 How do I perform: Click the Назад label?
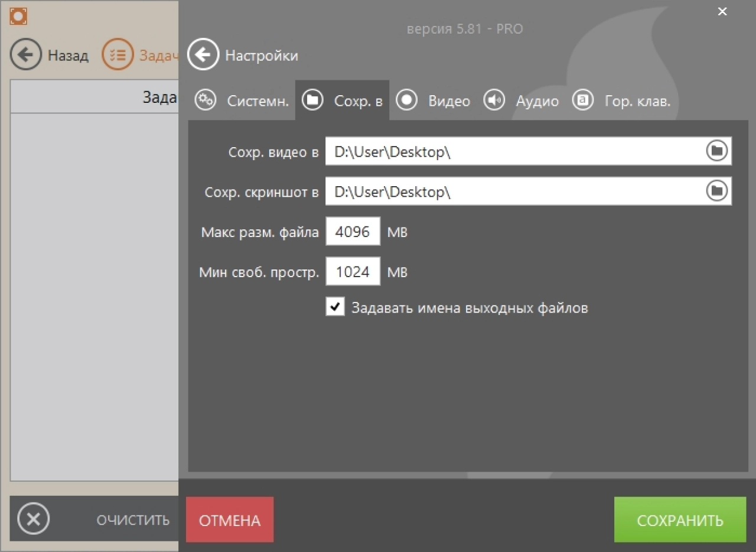68,56
